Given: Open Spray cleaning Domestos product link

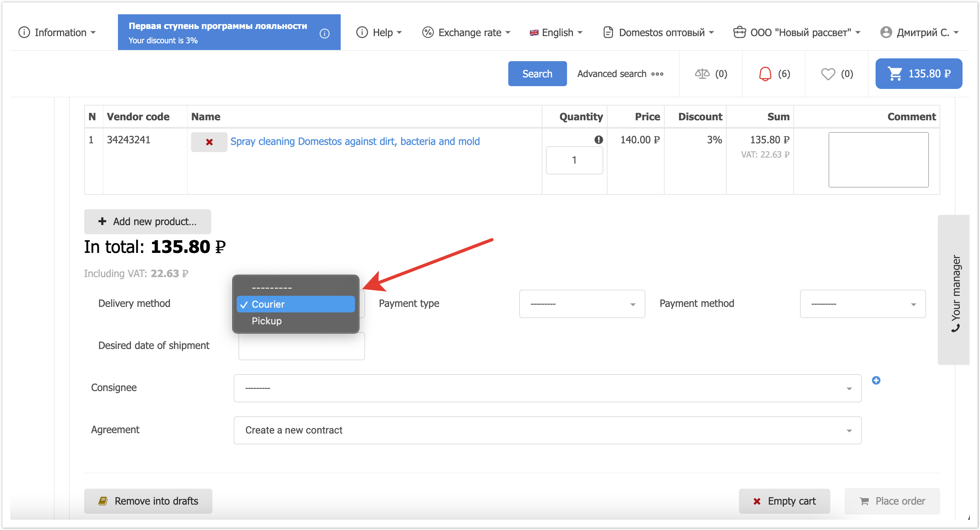Looking at the screenshot, I should click(355, 141).
